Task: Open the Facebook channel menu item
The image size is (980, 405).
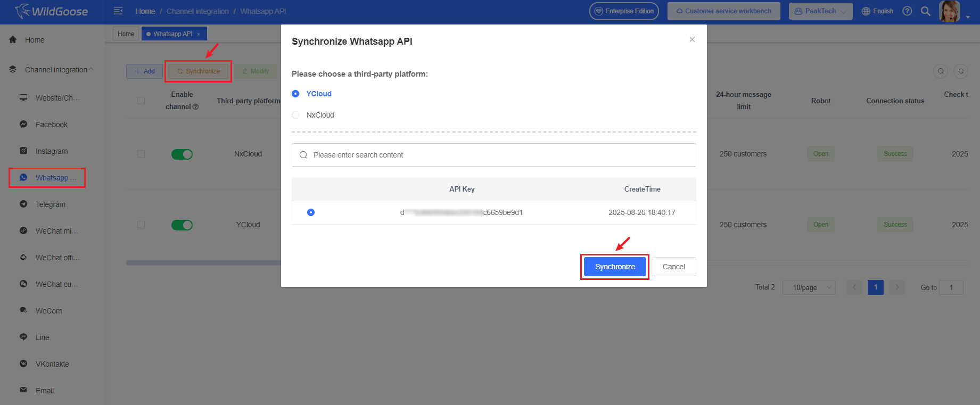Action: pyautogui.click(x=52, y=125)
